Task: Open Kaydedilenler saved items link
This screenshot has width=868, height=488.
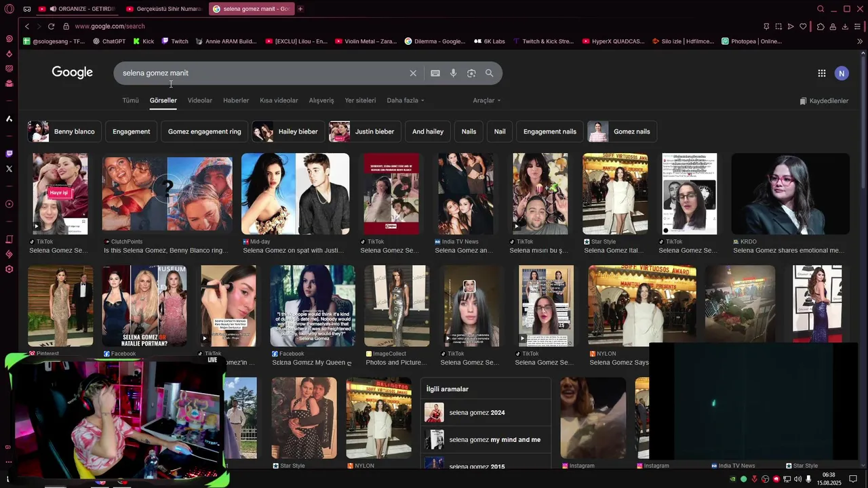Action: (x=824, y=101)
